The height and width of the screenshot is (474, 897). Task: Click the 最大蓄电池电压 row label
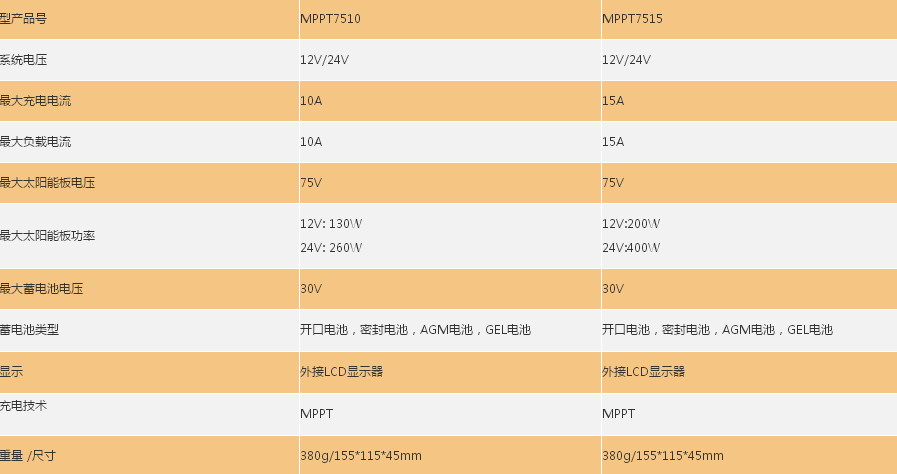41,289
